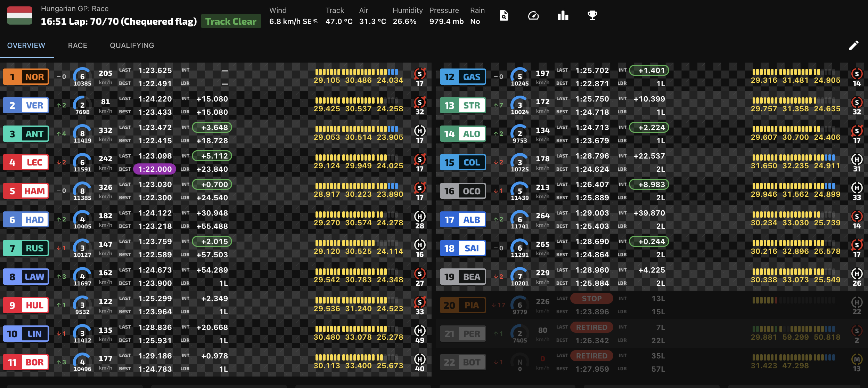The width and height of the screenshot is (868, 388).
Task: Click ANT's gear and RPM gauge
Action: coord(82,134)
